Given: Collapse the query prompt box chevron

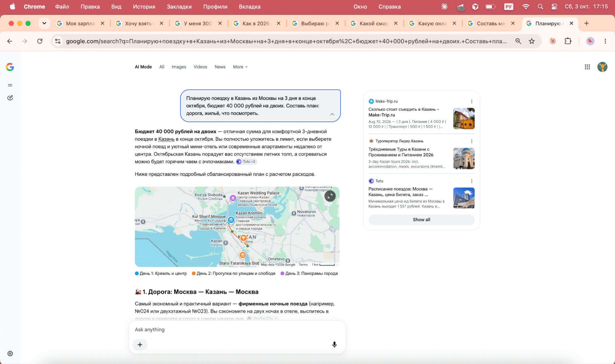Looking at the screenshot, I should (x=332, y=114).
